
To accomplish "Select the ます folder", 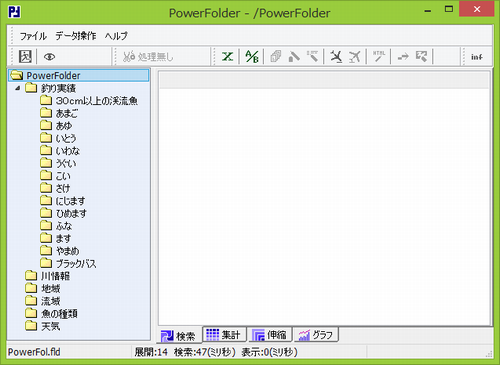I will coord(63,238).
